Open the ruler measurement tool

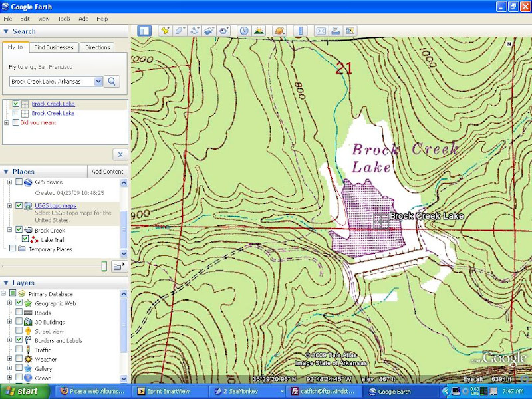click(x=299, y=31)
